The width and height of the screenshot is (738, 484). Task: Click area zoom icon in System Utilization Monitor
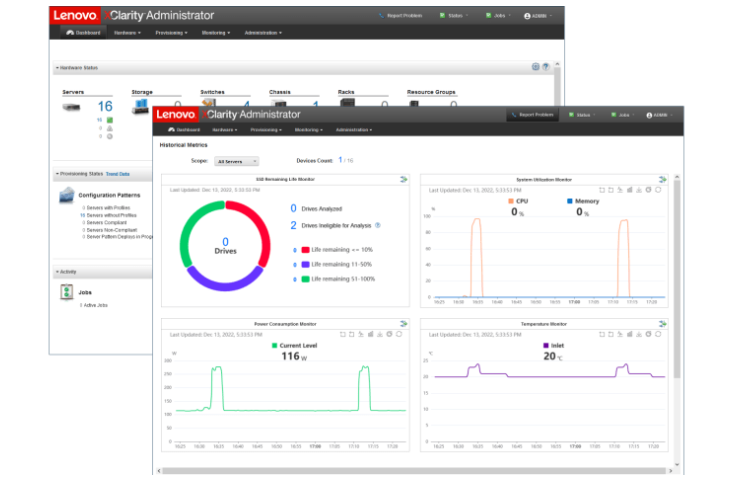(x=602, y=190)
